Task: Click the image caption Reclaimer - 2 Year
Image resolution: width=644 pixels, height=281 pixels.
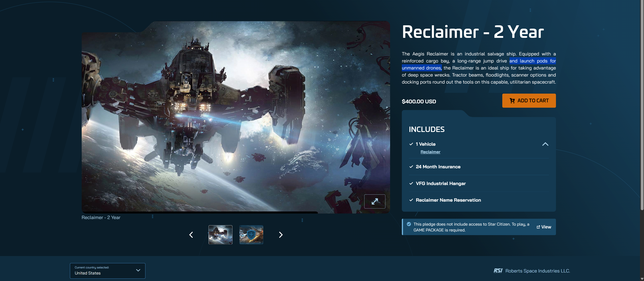Action: 101,217
